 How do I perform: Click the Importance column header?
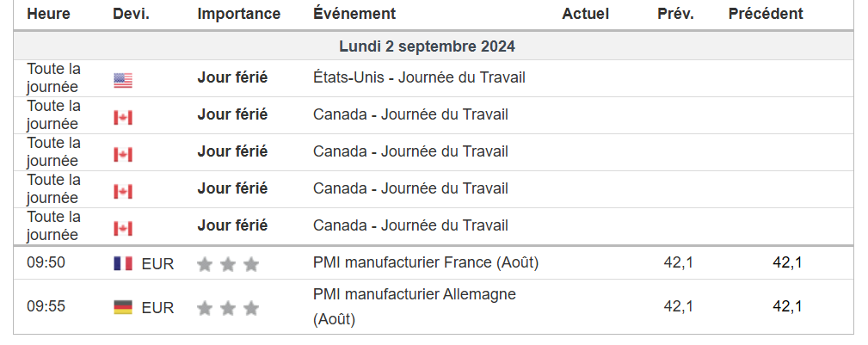[x=238, y=14]
